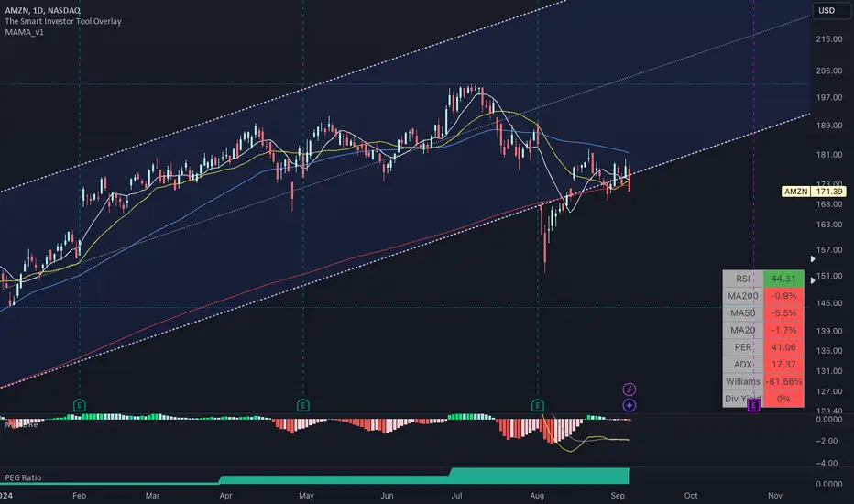This screenshot has height=504, width=854.
Task: Click the Jun label on time axis
Action: coord(387,495)
